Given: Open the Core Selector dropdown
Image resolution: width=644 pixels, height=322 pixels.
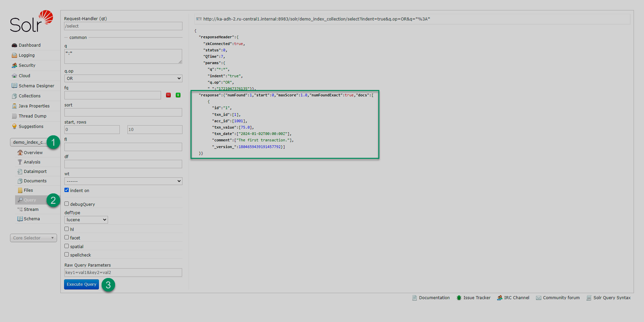Looking at the screenshot, I should (x=34, y=238).
